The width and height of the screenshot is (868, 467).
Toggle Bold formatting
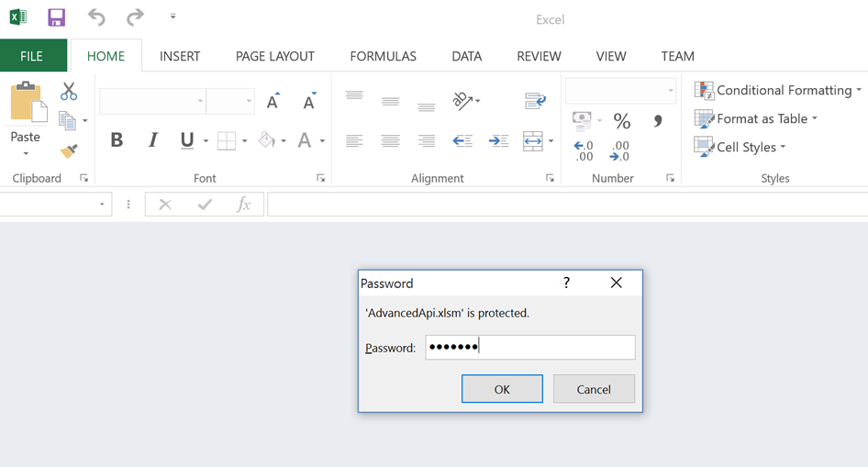[x=117, y=140]
